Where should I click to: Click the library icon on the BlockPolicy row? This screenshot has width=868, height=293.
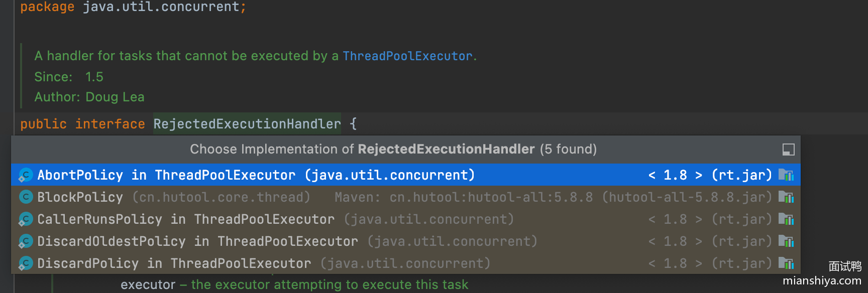(786, 197)
